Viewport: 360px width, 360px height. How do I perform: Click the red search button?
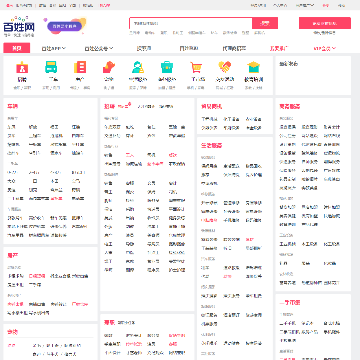pos(265,23)
